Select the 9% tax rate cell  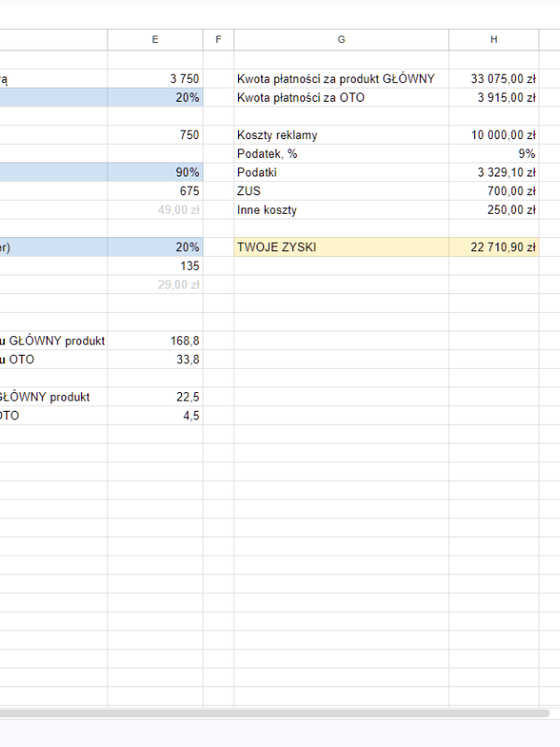point(493,154)
